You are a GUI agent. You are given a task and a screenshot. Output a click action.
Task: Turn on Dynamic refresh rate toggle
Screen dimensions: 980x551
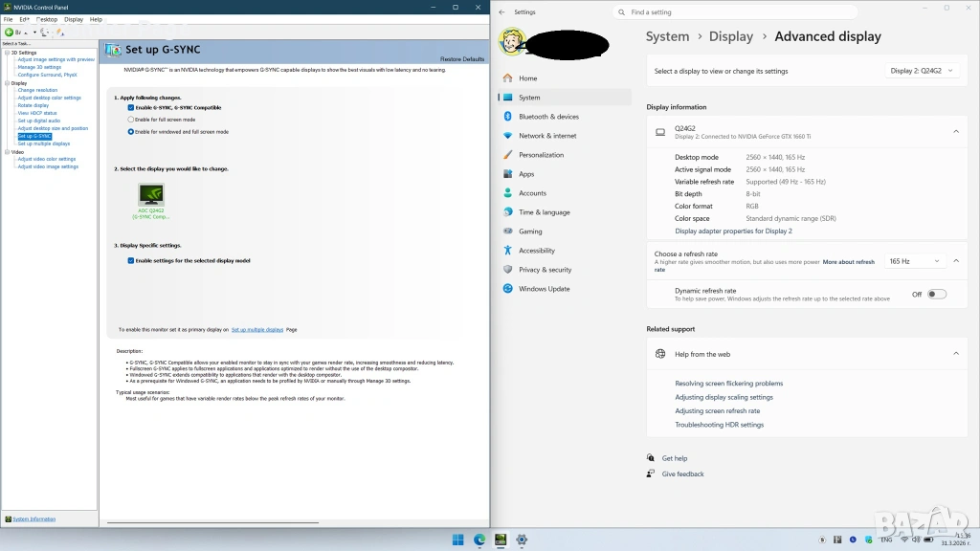coord(936,295)
